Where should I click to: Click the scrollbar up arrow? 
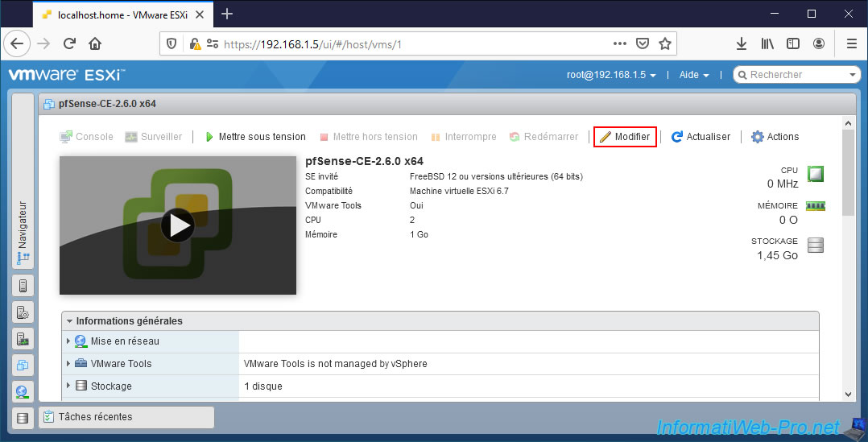click(x=848, y=122)
